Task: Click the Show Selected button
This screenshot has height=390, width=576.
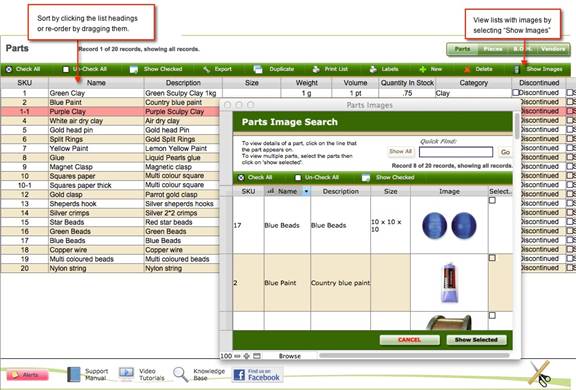Action: 476,340
